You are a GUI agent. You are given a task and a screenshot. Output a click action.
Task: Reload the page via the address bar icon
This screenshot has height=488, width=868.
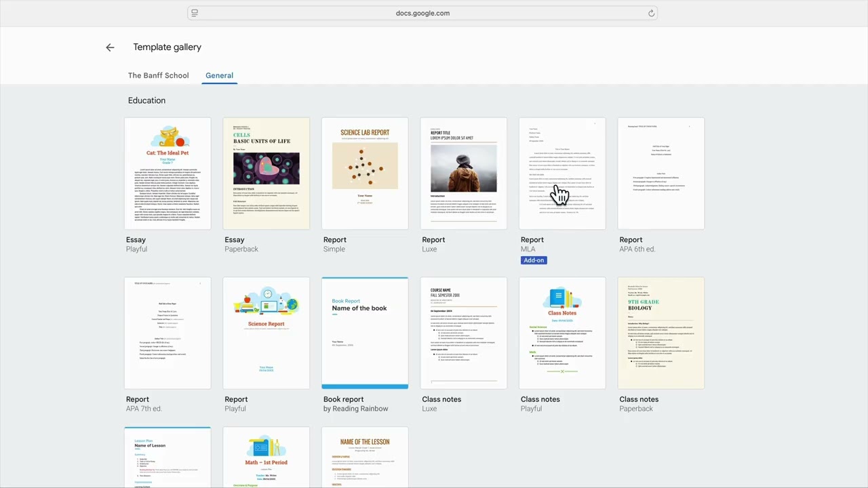coord(651,13)
